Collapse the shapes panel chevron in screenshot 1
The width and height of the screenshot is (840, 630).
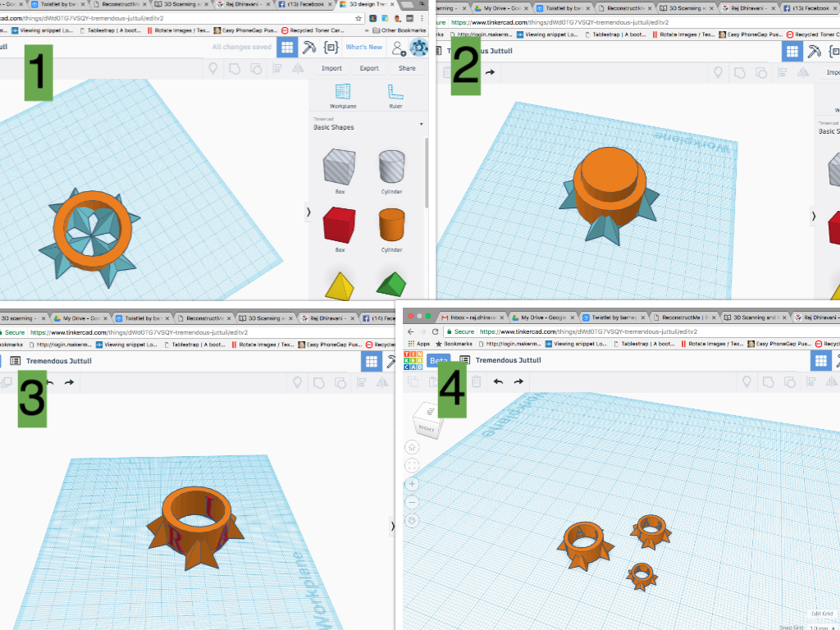click(308, 212)
